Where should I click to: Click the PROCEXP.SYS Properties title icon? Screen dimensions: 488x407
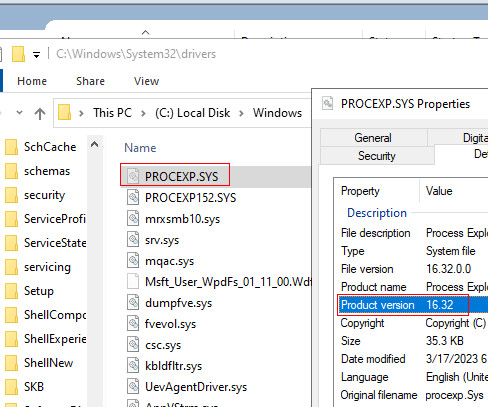point(328,103)
